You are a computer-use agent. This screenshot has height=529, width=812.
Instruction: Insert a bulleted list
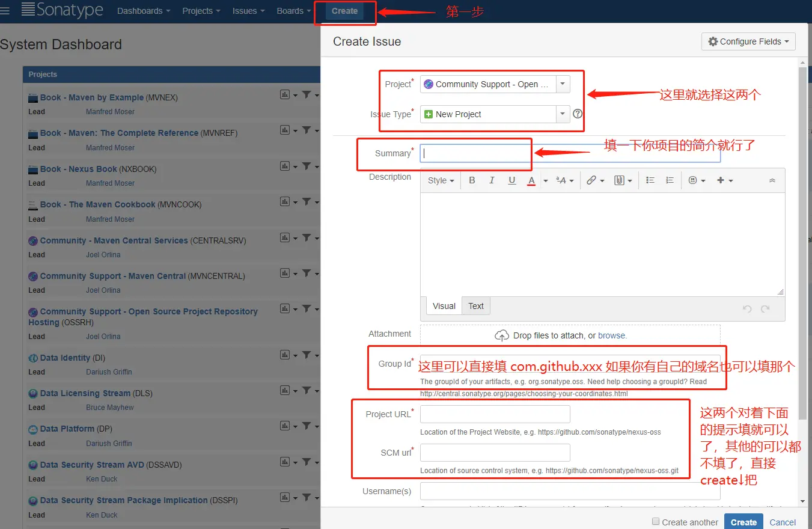point(650,180)
